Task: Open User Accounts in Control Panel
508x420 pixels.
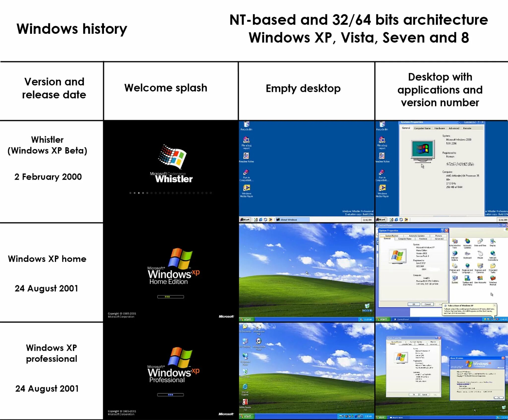Action: pos(480,279)
